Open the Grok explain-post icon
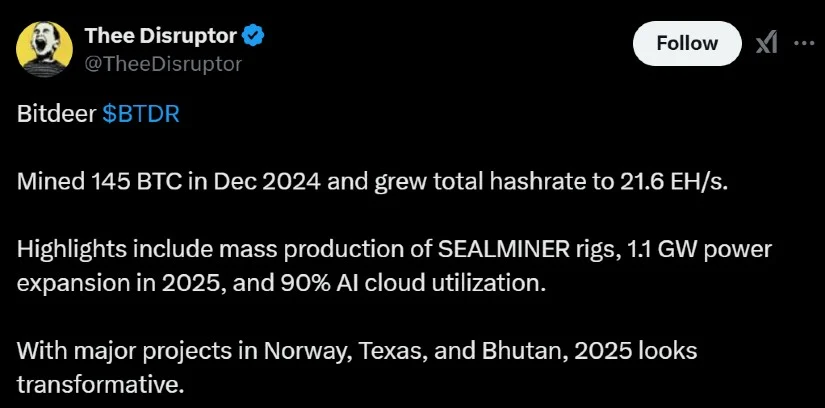Image resolution: width=825 pixels, height=408 pixels. coord(767,44)
